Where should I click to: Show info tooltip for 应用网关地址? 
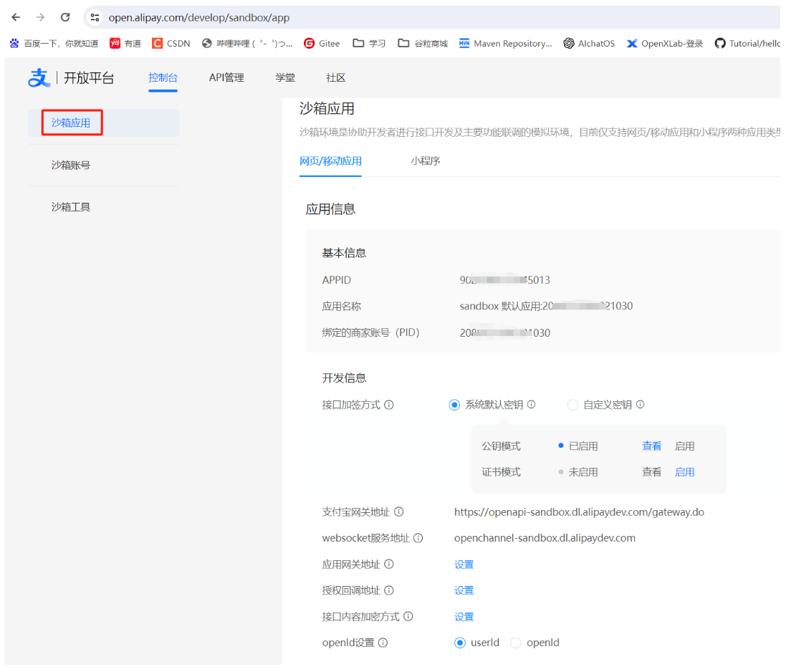(x=389, y=565)
